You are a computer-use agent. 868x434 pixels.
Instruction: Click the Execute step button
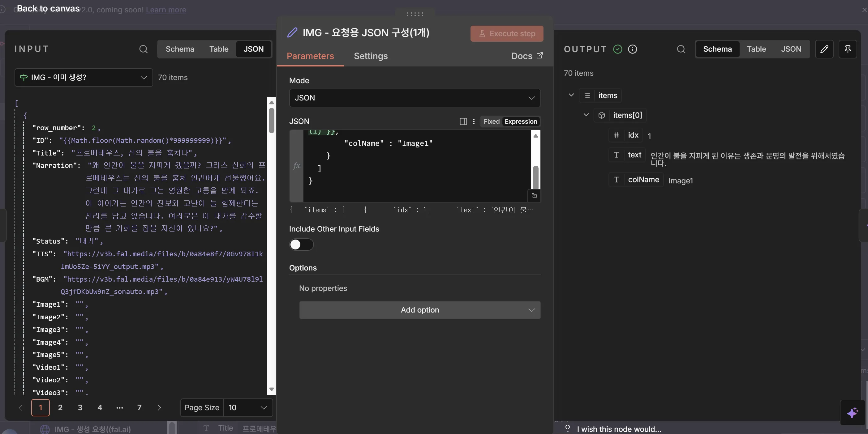click(x=506, y=34)
